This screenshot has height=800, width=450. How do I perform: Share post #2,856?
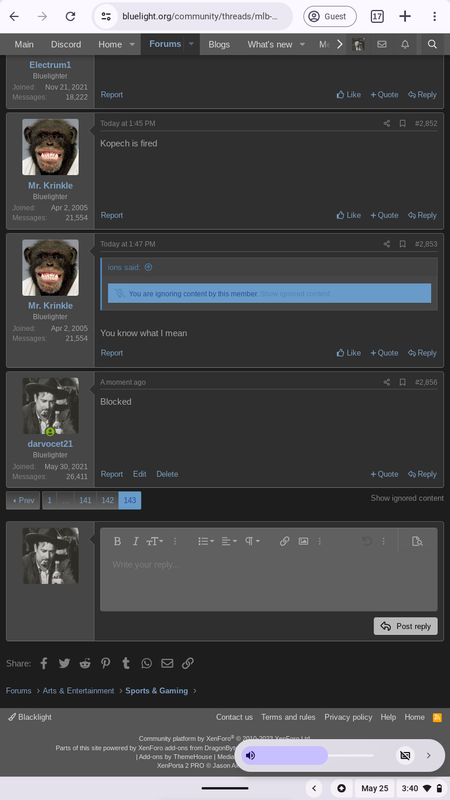(387, 382)
